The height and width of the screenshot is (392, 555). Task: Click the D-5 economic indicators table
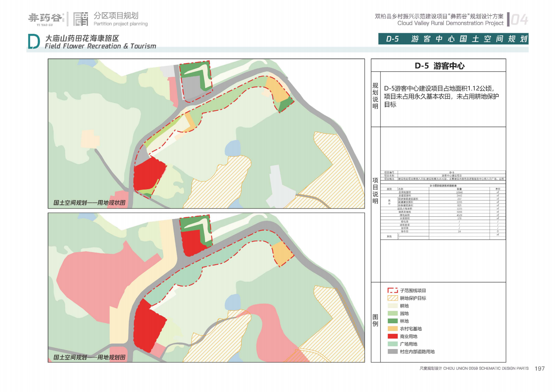click(x=443, y=205)
